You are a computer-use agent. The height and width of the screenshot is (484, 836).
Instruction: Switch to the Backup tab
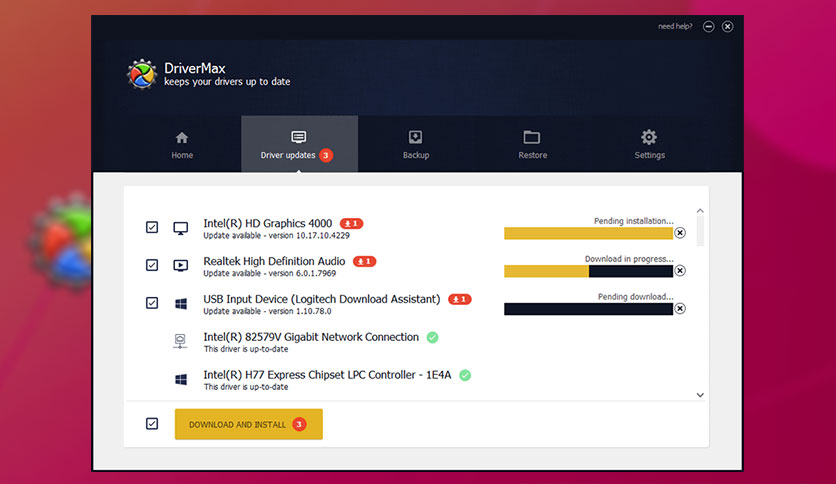pyautogui.click(x=416, y=144)
